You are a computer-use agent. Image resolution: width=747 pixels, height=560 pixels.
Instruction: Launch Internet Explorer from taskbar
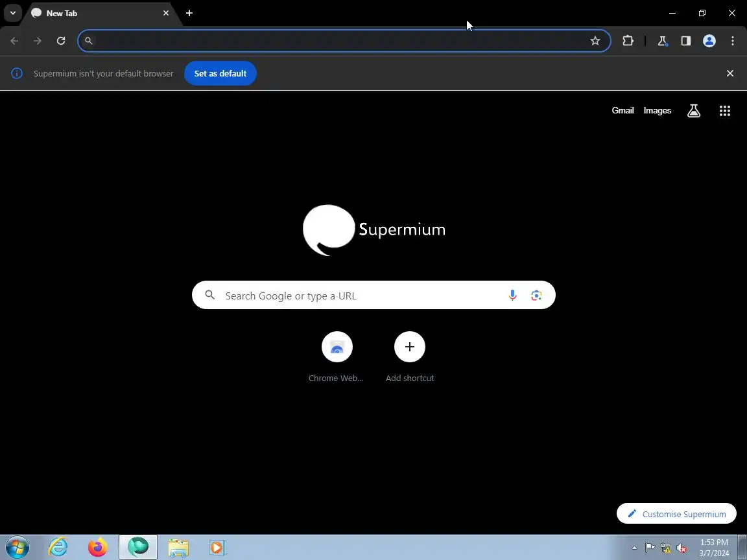(x=58, y=547)
